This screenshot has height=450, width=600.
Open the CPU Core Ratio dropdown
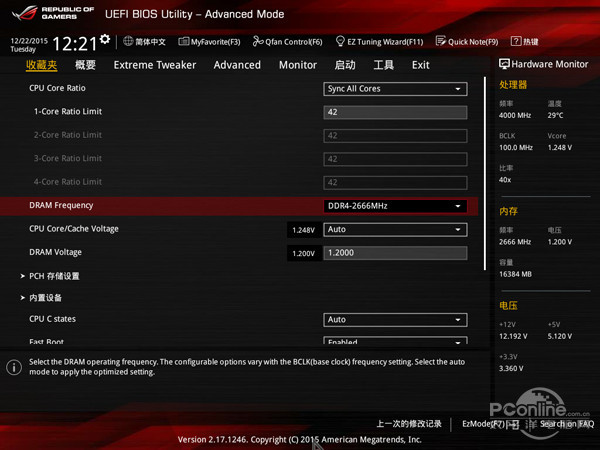(395, 89)
